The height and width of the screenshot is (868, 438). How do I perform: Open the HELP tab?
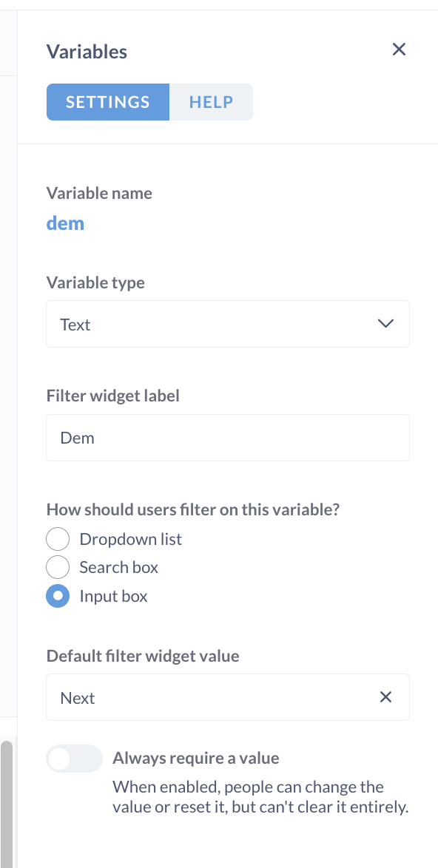click(x=211, y=102)
